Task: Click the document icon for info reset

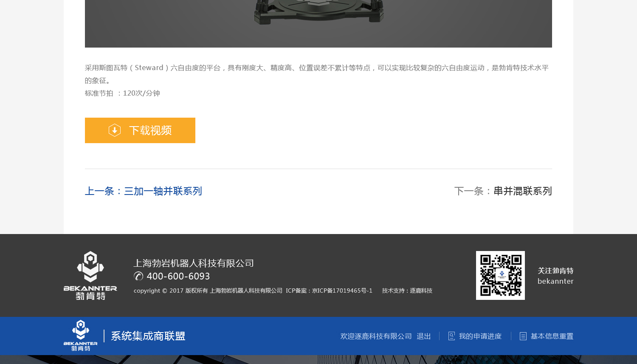Action: click(523, 336)
